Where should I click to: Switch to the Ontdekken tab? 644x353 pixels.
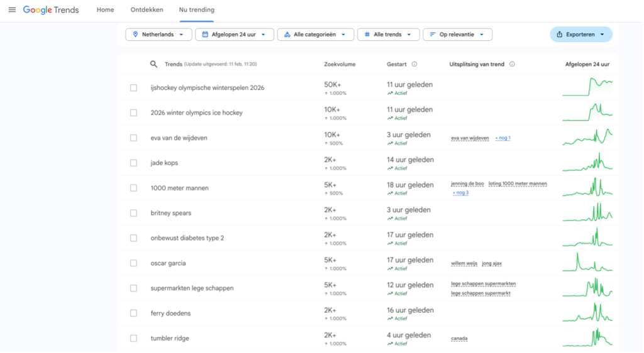point(147,10)
